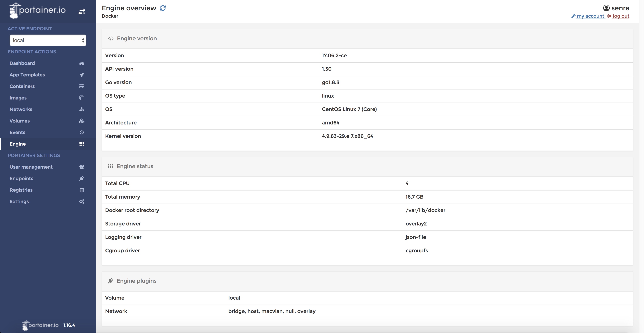Click the Docker version value 17.06.2-ce
The height and width of the screenshot is (333, 644).
coord(334,55)
